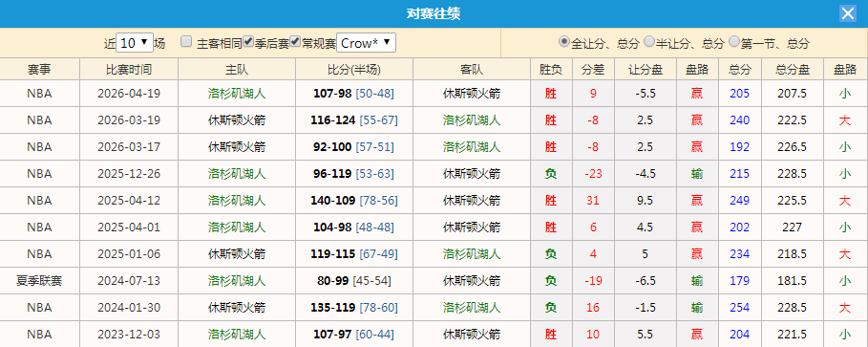Click score 119-115 [67-49]
The image size is (868, 347).
(x=353, y=254)
